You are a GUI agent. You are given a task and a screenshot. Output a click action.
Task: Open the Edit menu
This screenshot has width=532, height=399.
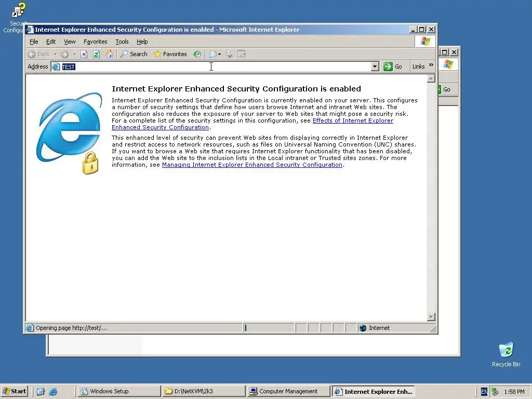tap(51, 42)
